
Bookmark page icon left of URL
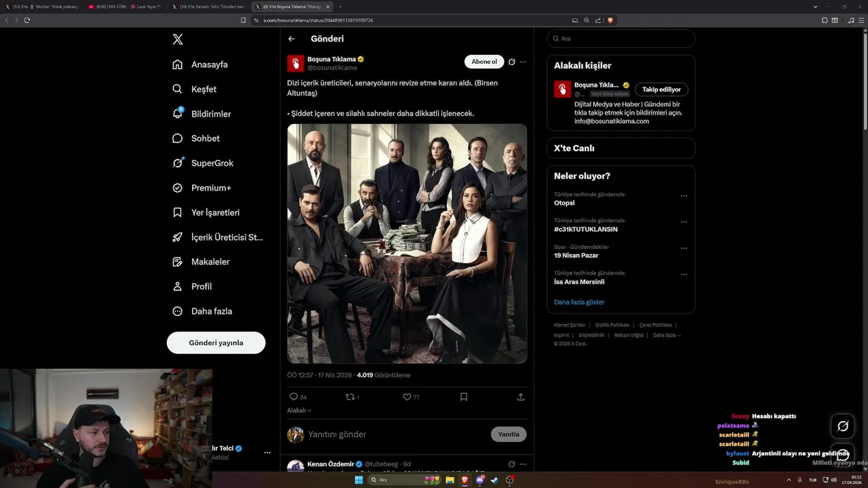pyautogui.click(x=243, y=20)
